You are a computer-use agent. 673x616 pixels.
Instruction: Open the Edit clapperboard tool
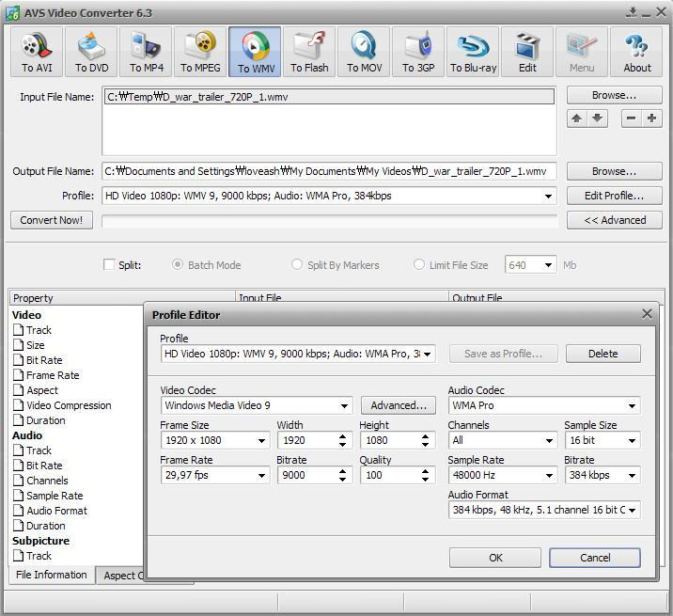[527, 52]
